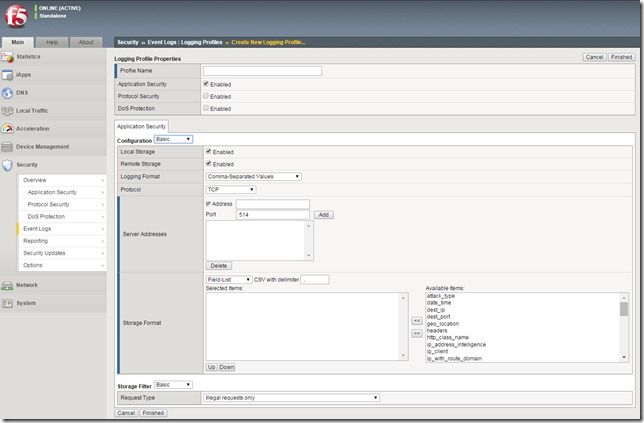Screen dimensions: 644x423
Task: Open the Statistics section icon
Action: click(x=8, y=57)
